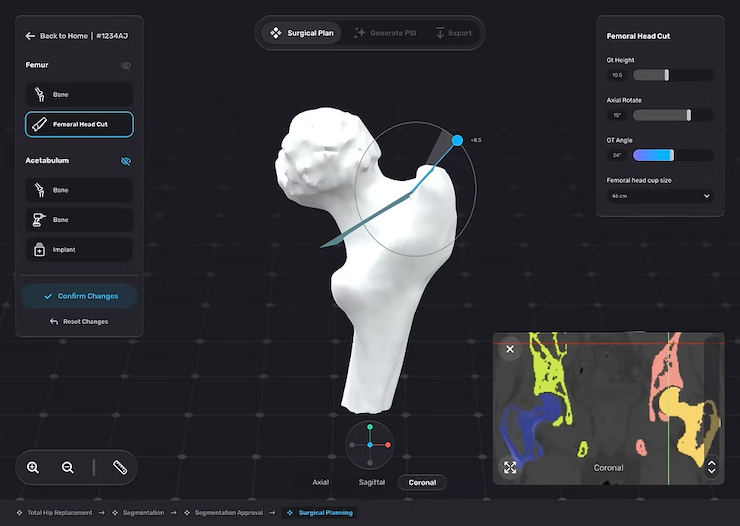The height and width of the screenshot is (526, 740).
Task: Select the Implant item
Action: coord(79,250)
